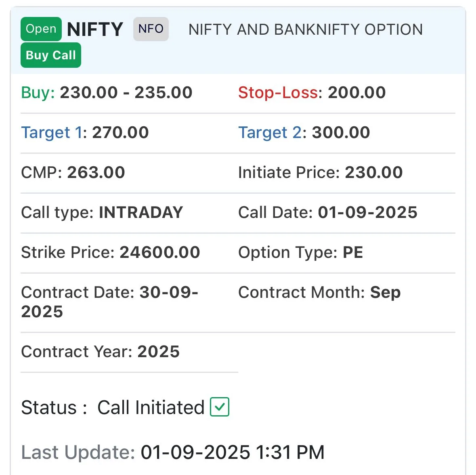The height and width of the screenshot is (475, 476).
Task: Click the Last Update timestamp
Action: (x=232, y=452)
